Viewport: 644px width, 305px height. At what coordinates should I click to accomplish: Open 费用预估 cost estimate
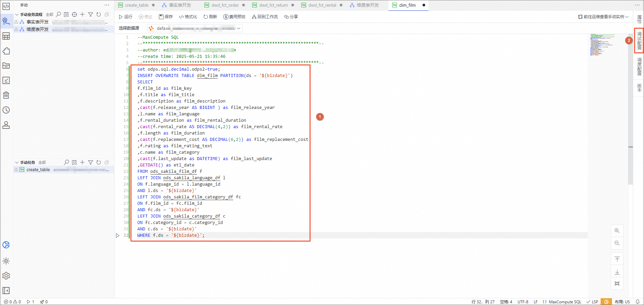[234, 17]
